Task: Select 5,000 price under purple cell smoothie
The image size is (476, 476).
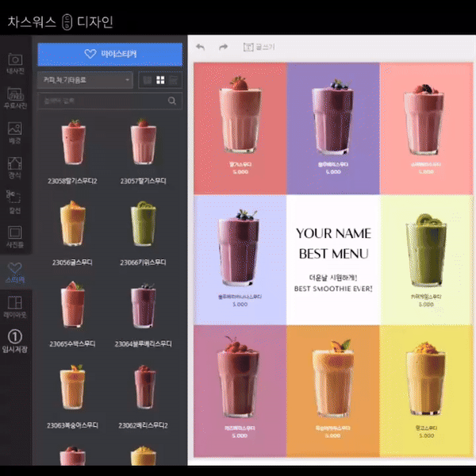Action: click(333, 172)
